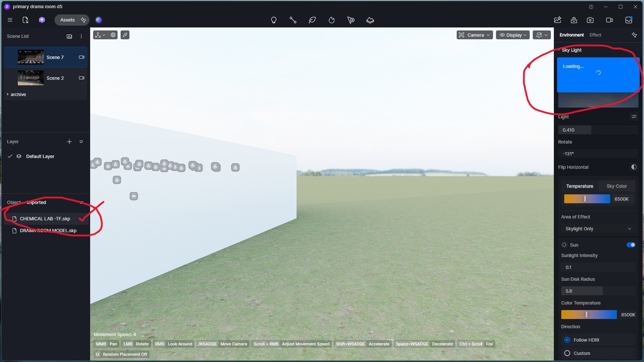Click the flame particle effect icon
The width and height of the screenshot is (644, 362).
pos(332,20)
